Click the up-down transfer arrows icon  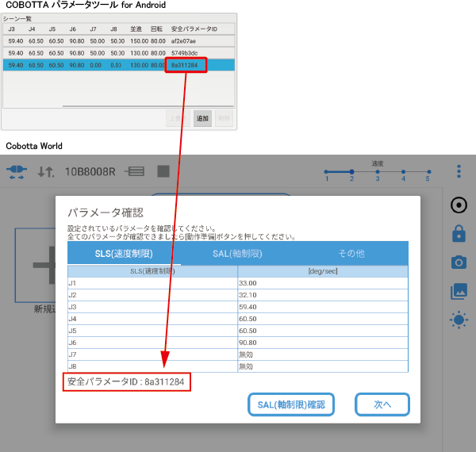tap(46, 171)
